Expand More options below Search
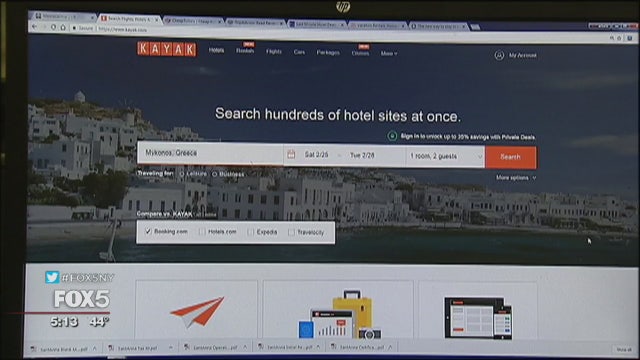The image size is (640, 360). click(516, 178)
